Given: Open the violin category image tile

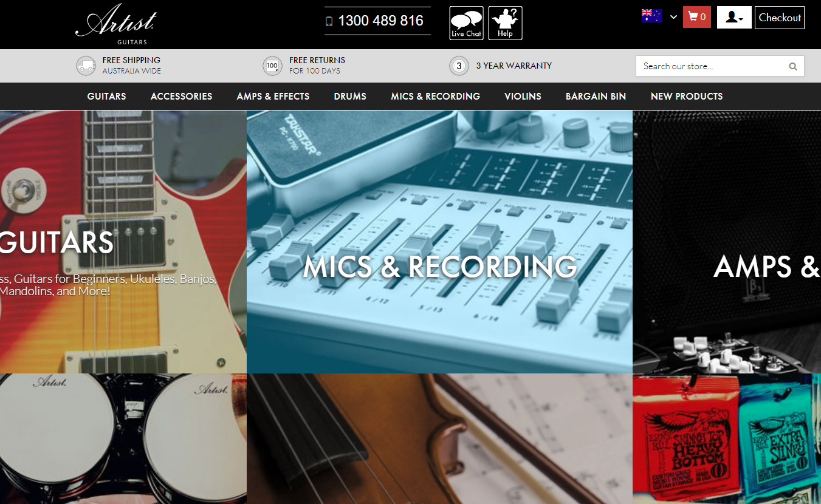Looking at the screenshot, I should click(x=439, y=438).
